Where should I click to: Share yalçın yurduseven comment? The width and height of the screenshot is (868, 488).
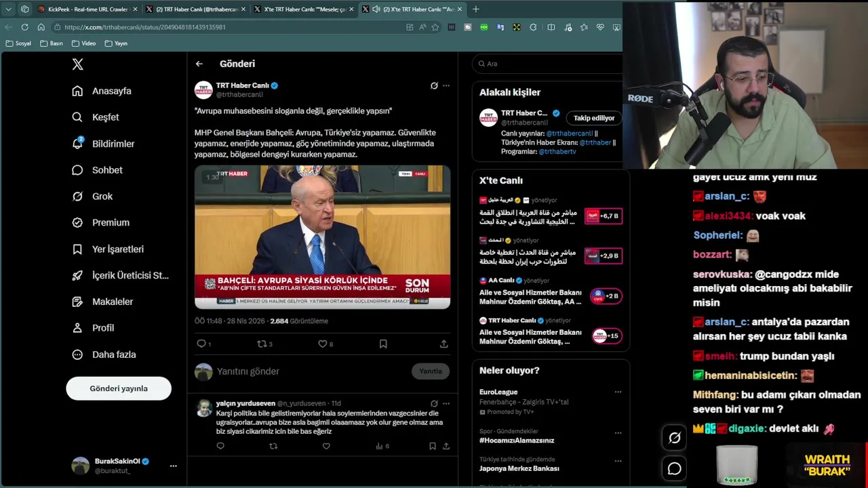[x=446, y=446]
